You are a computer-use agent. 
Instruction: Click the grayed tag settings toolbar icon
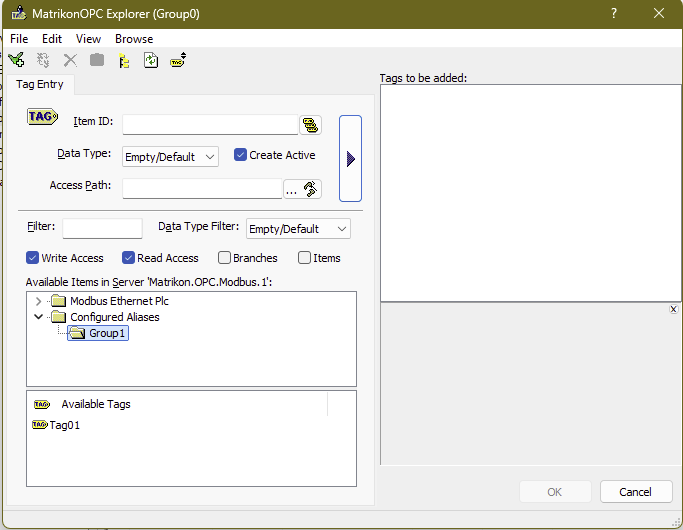coord(43,60)
